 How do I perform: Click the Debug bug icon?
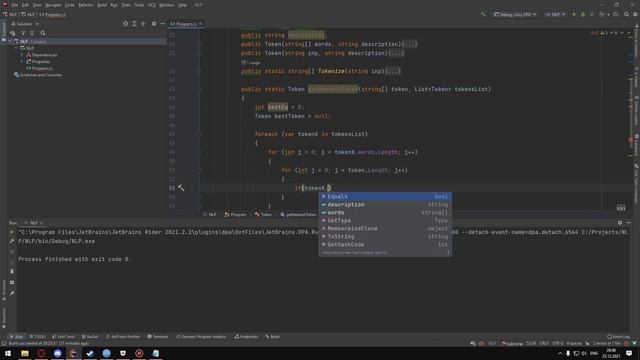pos(583,15)
